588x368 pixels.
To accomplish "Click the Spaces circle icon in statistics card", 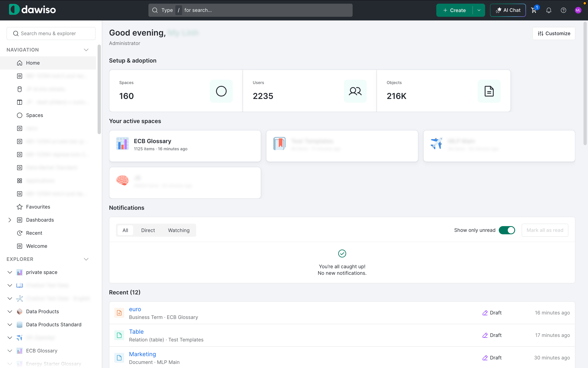I will (x=221, y=91).
